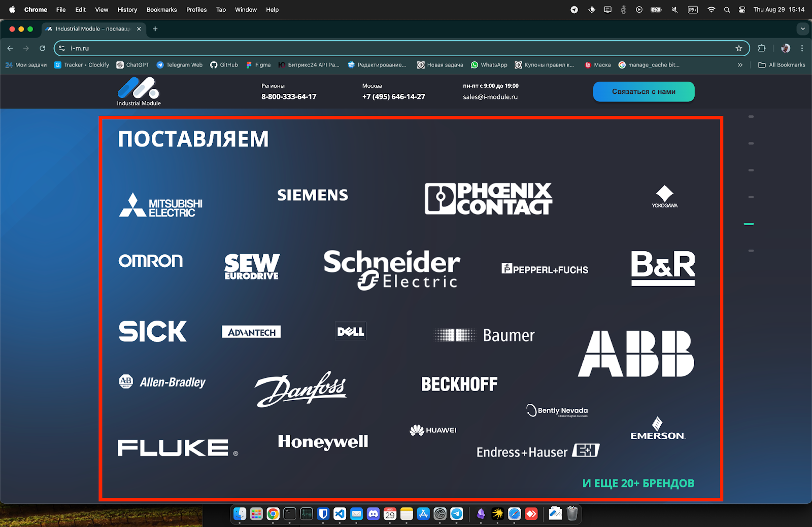Viewport: 812px width, 527px height.
Task: Open the WhatsApp bookmark
Action: (489, 65)
